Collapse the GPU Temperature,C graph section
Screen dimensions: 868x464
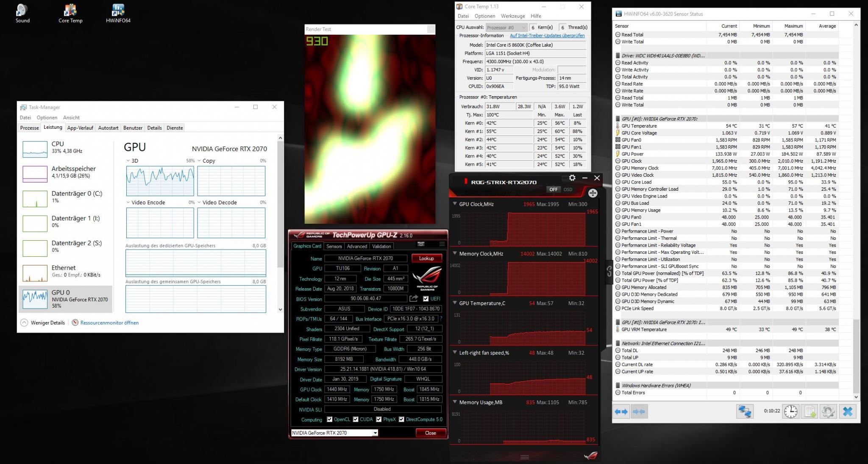tap(455, 303)
